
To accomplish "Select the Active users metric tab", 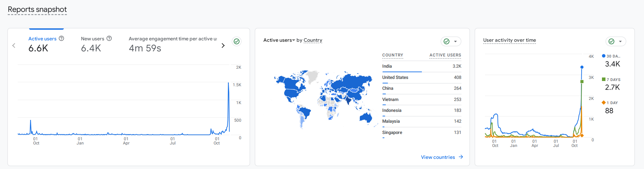I will pos(42,44).
